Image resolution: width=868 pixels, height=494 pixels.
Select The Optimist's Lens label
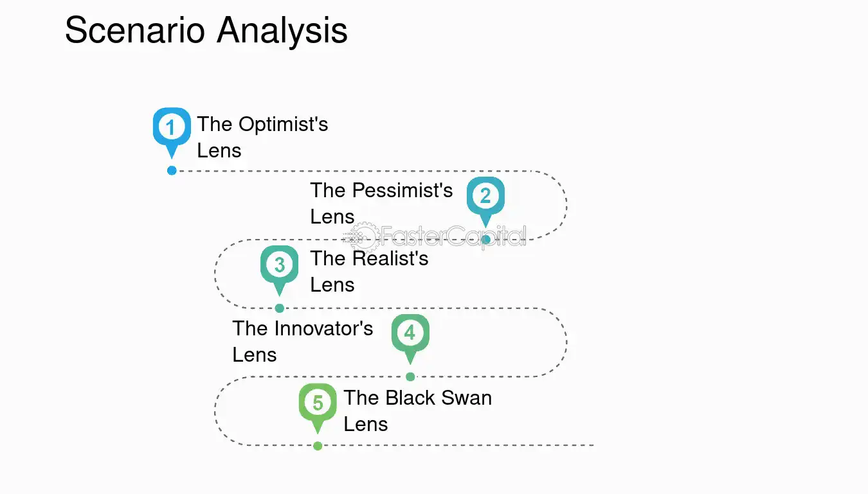(x=262, y=137)
